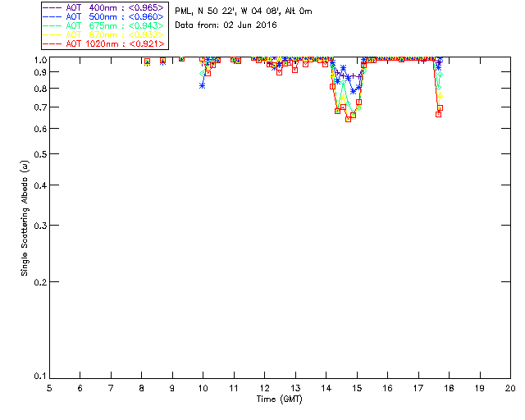
Task: Click the 0.9 y-axis tick label
Action: click(x=40, y=72)
